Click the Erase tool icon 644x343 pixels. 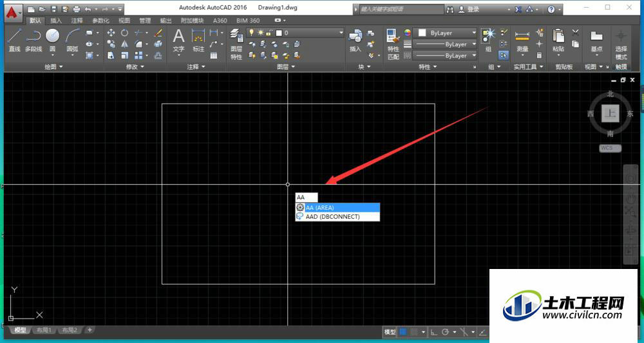pos(158,33)
